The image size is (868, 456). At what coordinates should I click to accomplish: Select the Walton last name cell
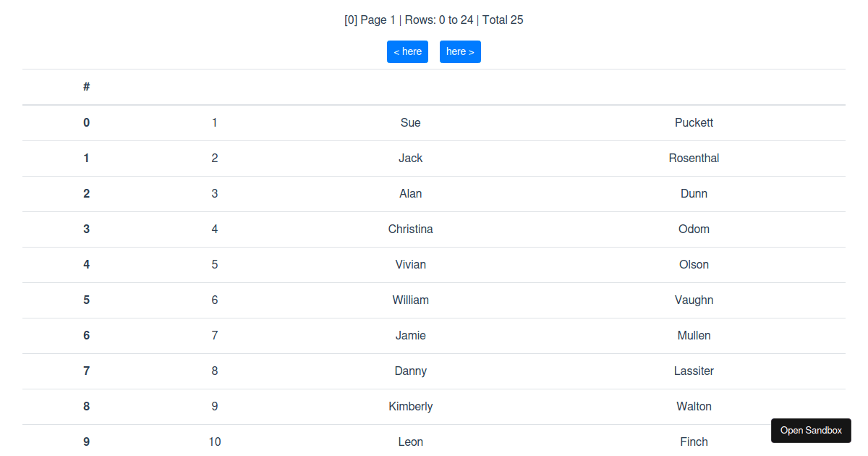(694, 406)
